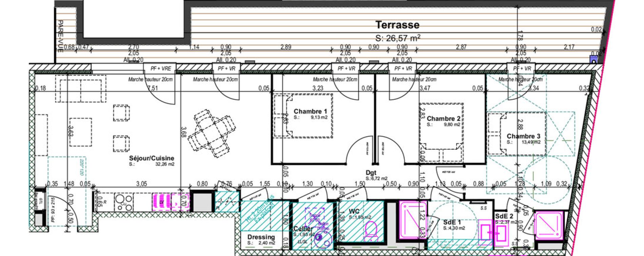Select the '1,14' terrace dimension

pyautogui.click(x=194, y=47)
